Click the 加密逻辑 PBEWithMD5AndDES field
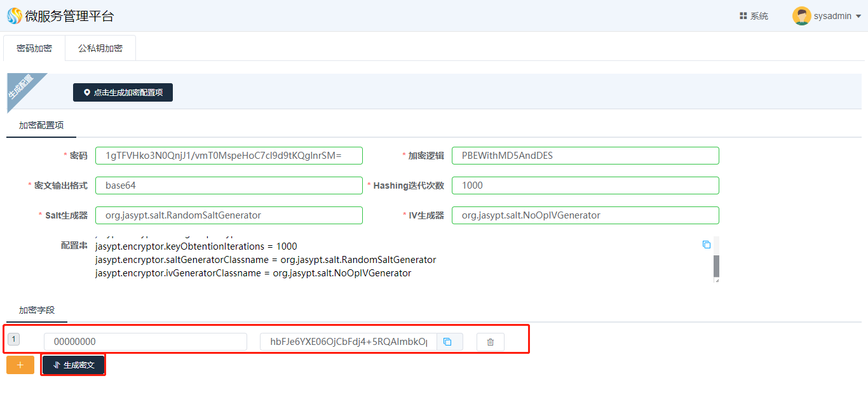The height and width of the screenshot is (397, 868). 585,156
